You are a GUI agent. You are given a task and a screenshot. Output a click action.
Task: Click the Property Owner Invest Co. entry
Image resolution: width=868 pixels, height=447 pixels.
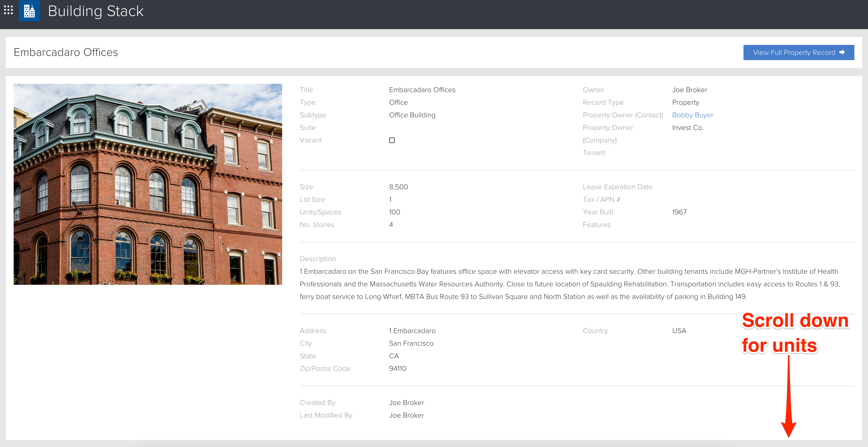click(x=688, y=128)
